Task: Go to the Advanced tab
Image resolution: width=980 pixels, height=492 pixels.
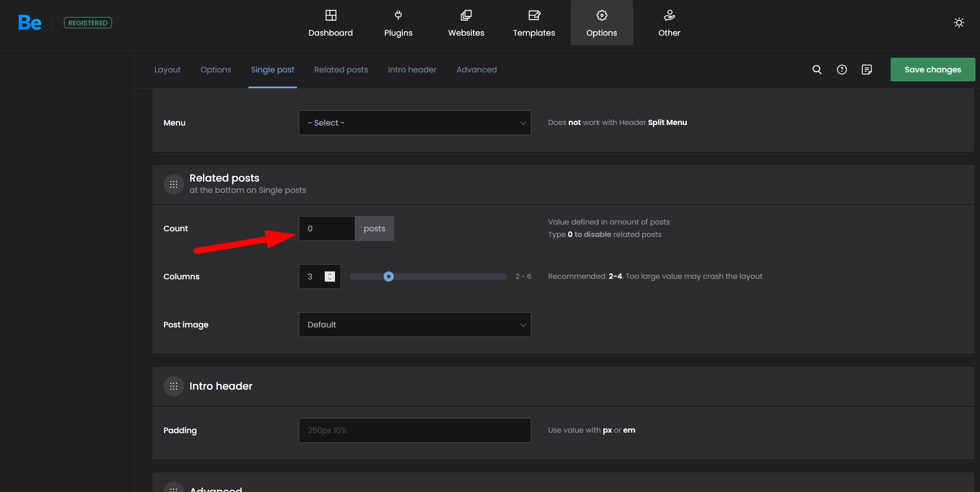Action: click(477, 70)
